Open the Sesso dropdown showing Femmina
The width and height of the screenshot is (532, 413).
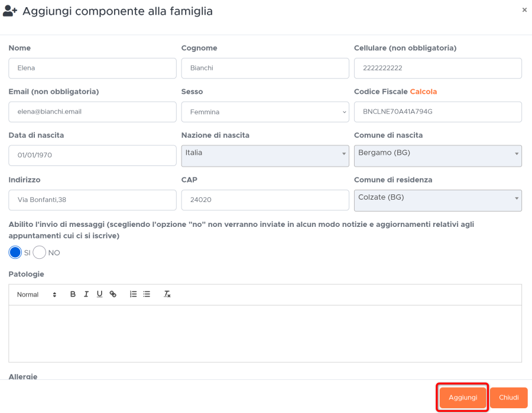point(265,112)
